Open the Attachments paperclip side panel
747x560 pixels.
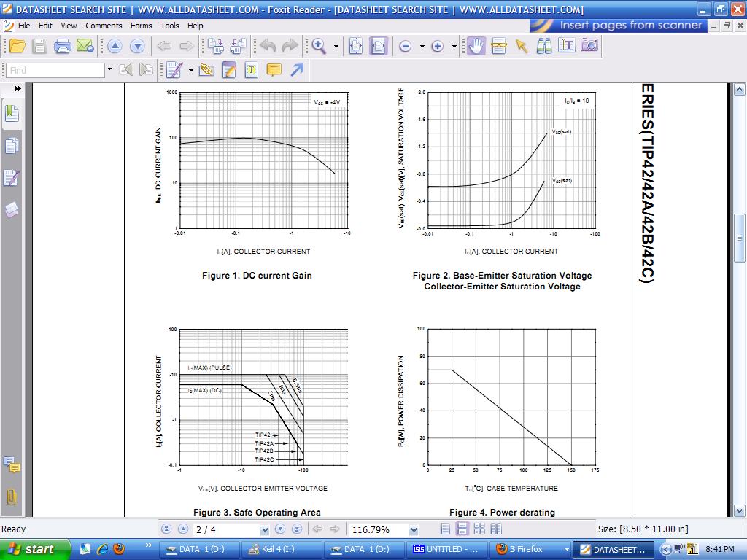pos(12,497)
